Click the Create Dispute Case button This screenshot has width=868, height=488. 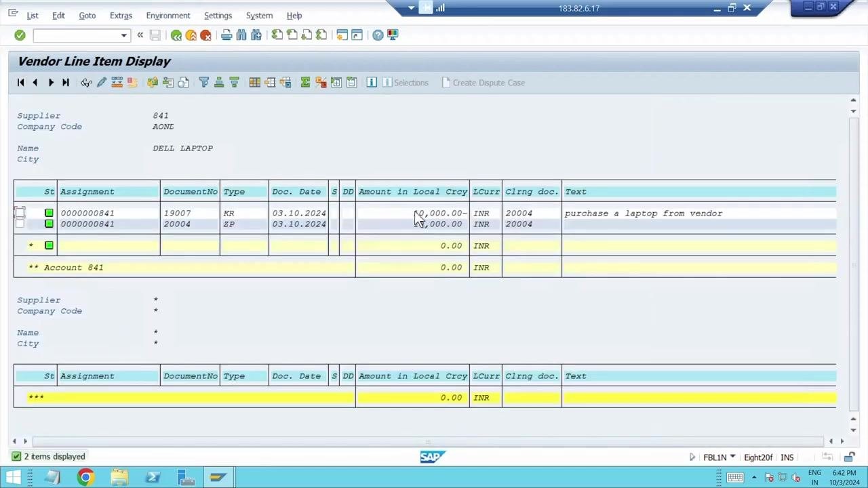[x=483, y=83]
